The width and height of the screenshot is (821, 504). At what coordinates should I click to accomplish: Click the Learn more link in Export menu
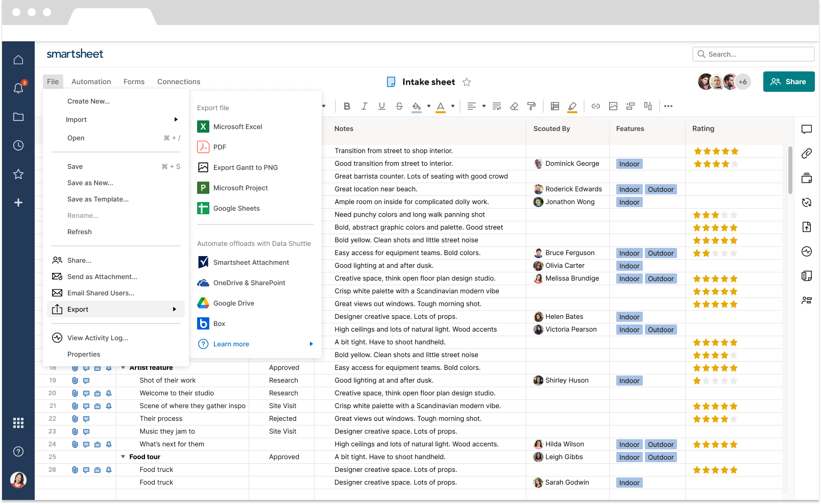click(x=231, y=344)
